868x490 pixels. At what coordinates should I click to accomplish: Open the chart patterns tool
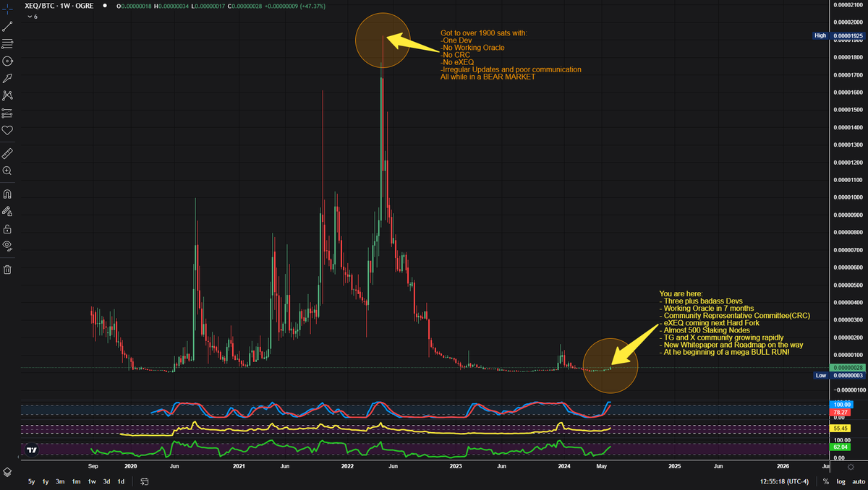click(7, 95)
